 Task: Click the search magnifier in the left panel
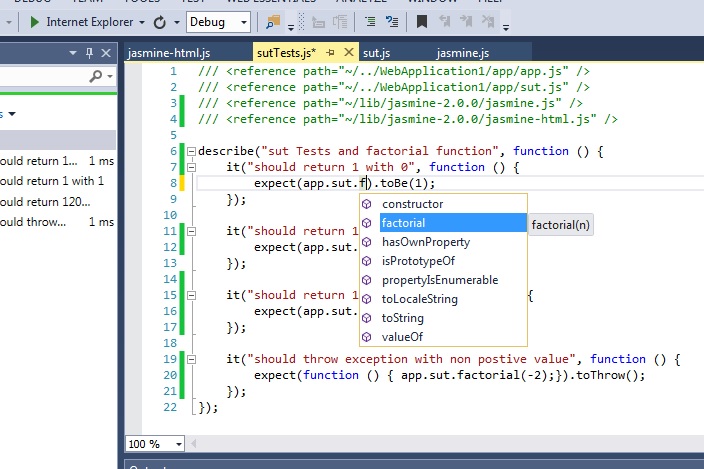[96, 76]
